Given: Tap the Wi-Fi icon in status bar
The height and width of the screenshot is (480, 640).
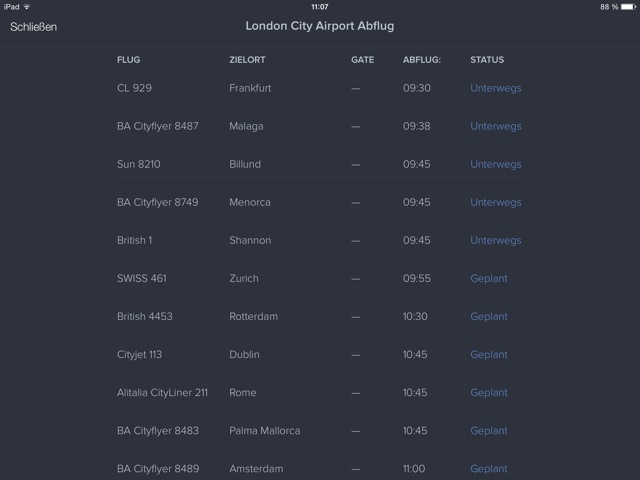Looking at the screenshot, I should point(27,6).
